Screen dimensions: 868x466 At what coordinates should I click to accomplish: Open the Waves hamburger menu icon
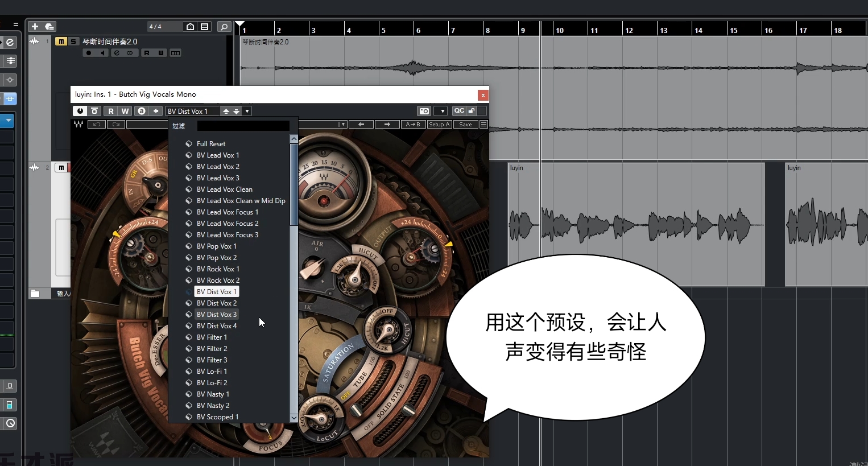pos(483,124)
